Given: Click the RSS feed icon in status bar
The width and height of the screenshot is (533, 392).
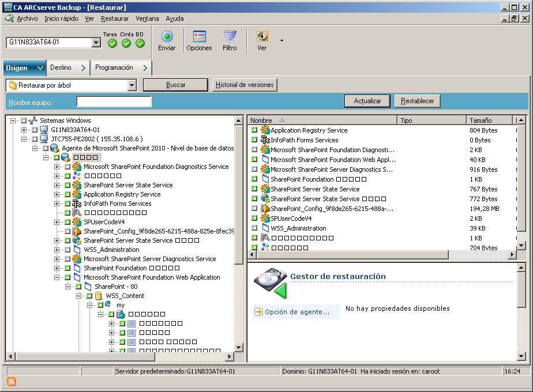Looking at the screenshot, I should click(11, 382).
